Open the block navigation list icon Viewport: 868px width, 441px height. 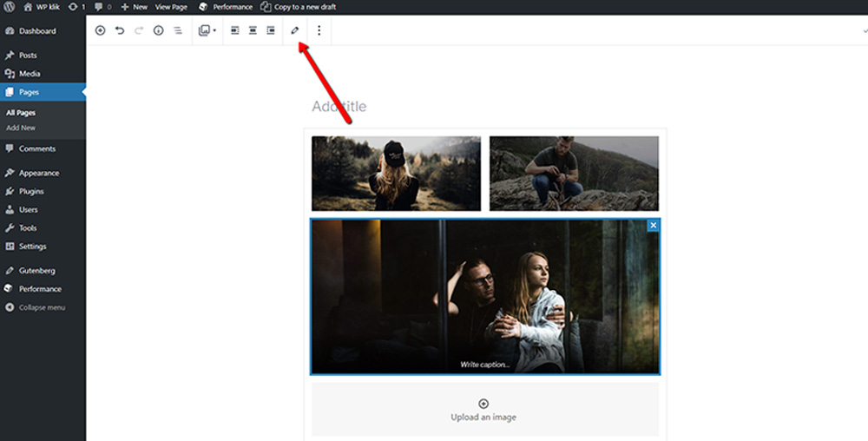click(x=178, y=30)
